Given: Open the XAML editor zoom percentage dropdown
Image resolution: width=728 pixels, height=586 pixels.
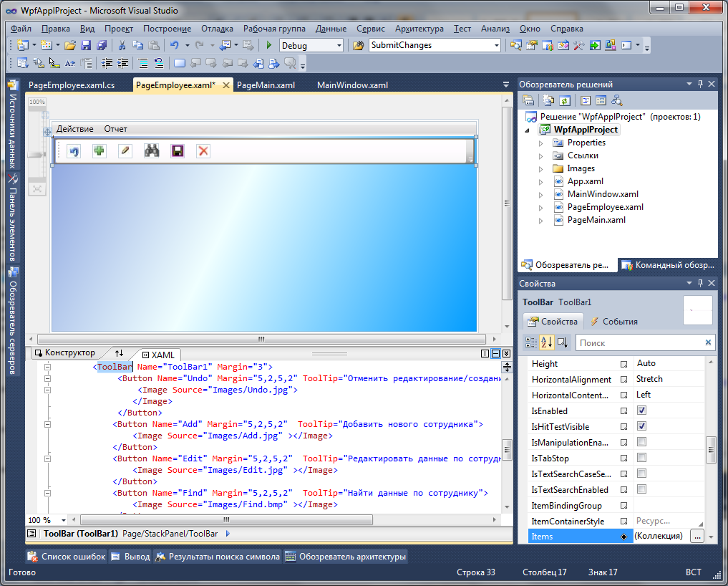Looking at the screenshot, I should (x=63, y=521).
